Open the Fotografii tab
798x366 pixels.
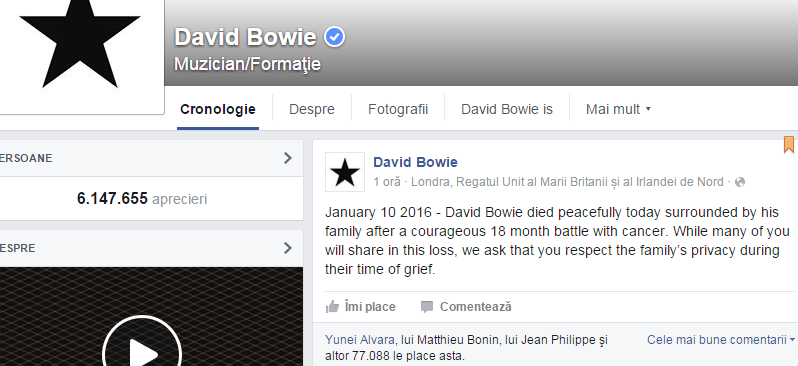click(398, 109)
